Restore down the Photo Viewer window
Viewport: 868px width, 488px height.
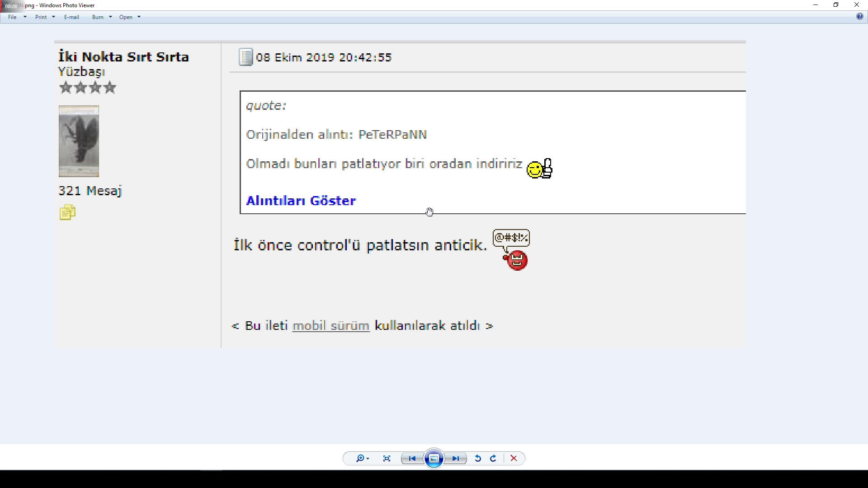[x=836, y=5]
